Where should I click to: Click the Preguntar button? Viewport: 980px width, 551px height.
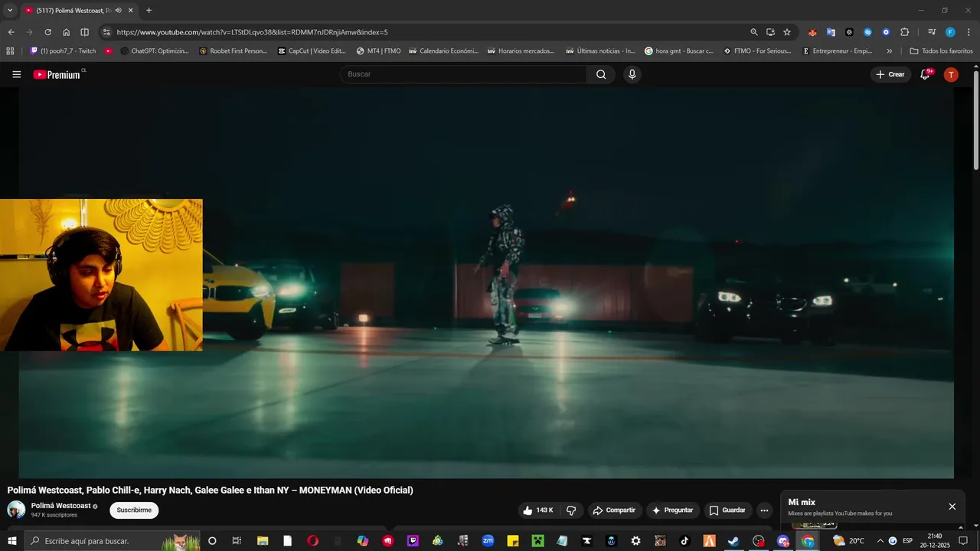pyautogui.click(x=673, y=510)
